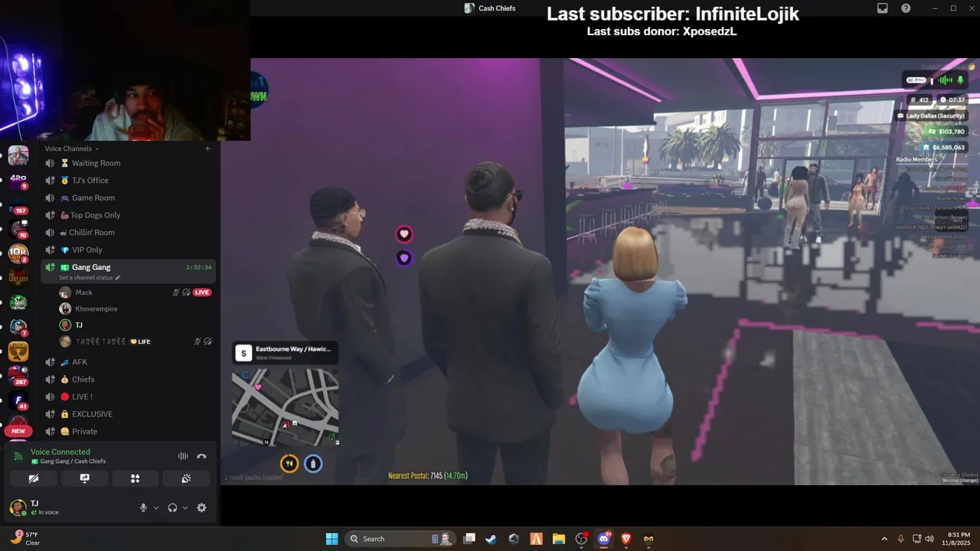
Task: Open Task View on taskbar
Action: 469,539
